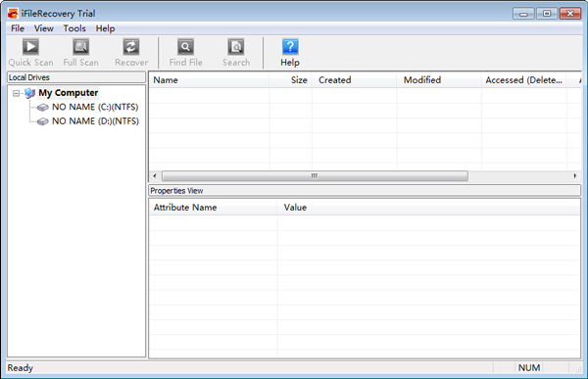Image resolution: width=588 pixels, height=379 pixels.
Task: Select the My Computer icon in tree
Action: pos(29,93)
